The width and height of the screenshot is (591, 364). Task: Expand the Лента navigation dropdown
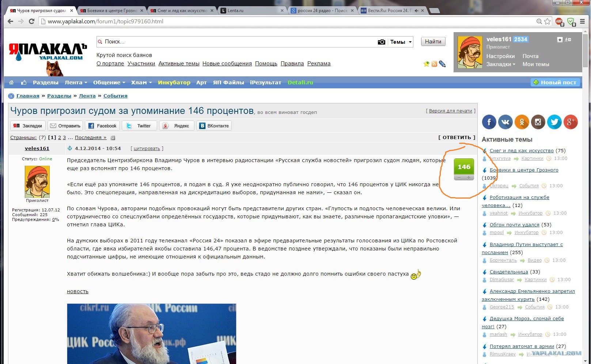(76, 83)
